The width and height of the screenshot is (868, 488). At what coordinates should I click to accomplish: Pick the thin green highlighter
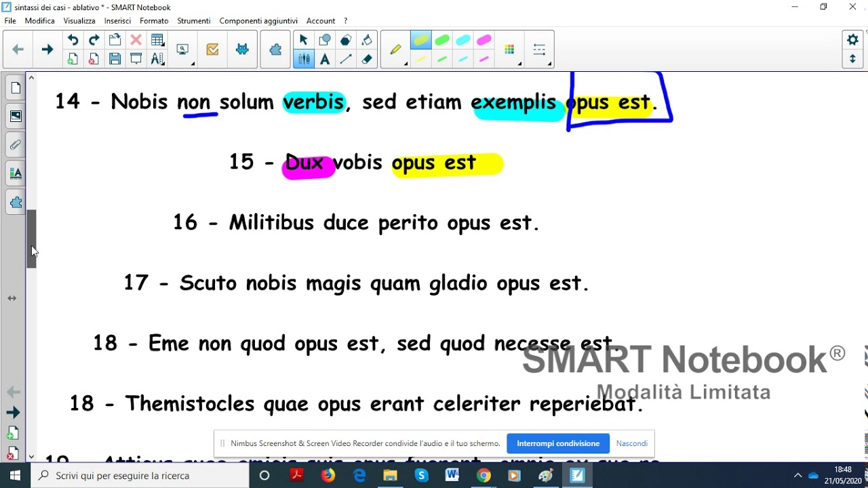pos(441,60)
